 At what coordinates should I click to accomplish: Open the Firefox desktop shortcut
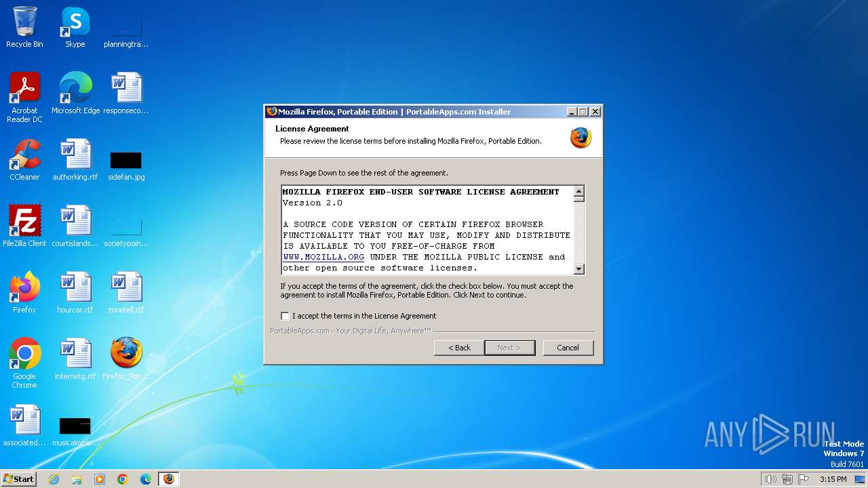pos(24,293)
